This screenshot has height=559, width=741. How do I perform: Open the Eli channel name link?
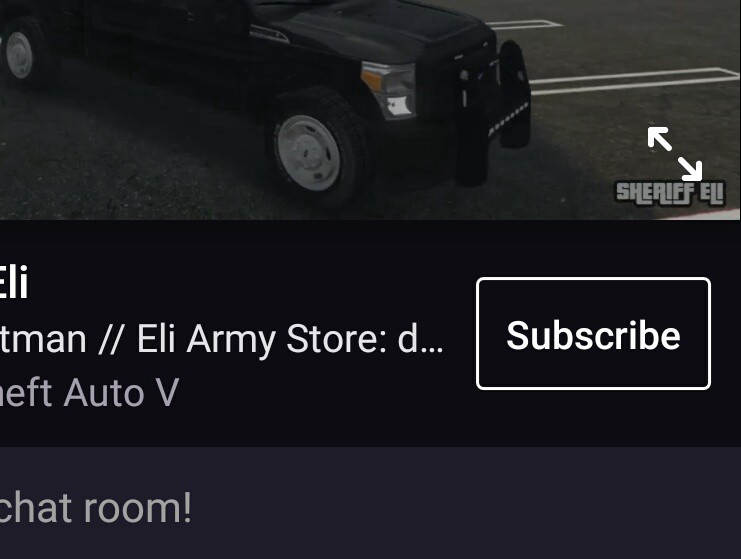(14, 283)
